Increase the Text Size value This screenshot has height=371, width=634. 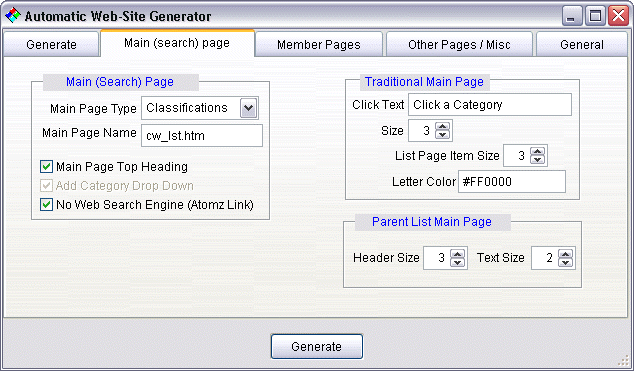pos(566,254)
